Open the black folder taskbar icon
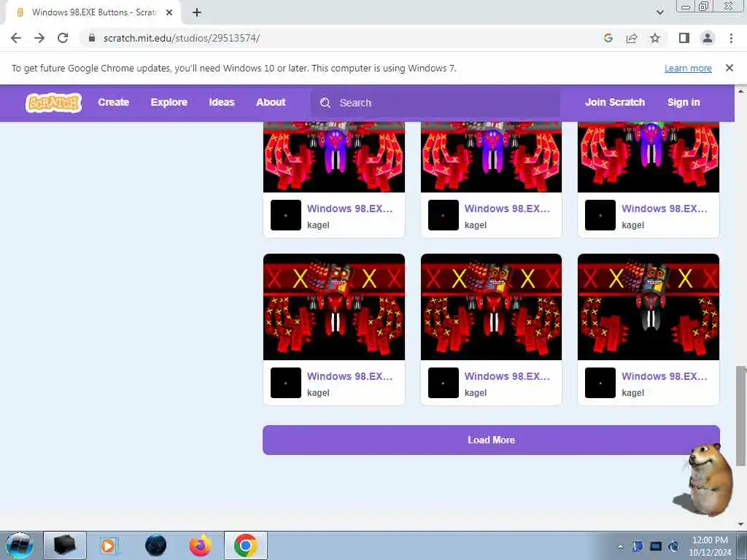 coord(65,545)
